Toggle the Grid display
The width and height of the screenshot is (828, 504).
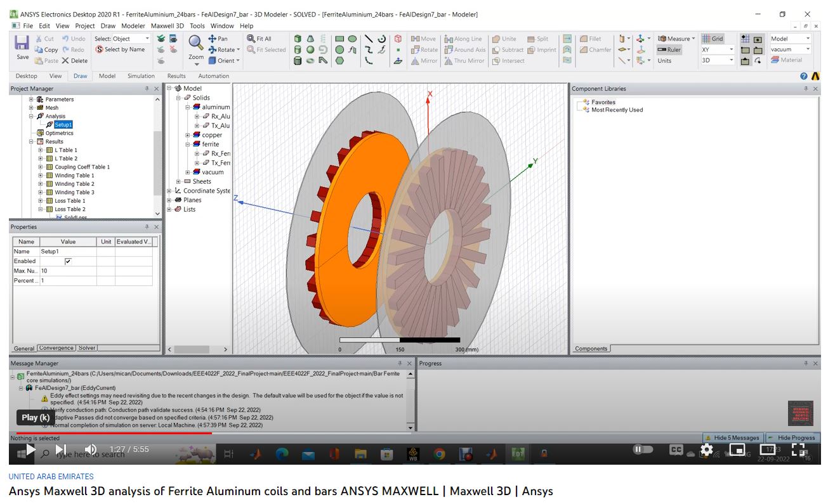[713, 39]
